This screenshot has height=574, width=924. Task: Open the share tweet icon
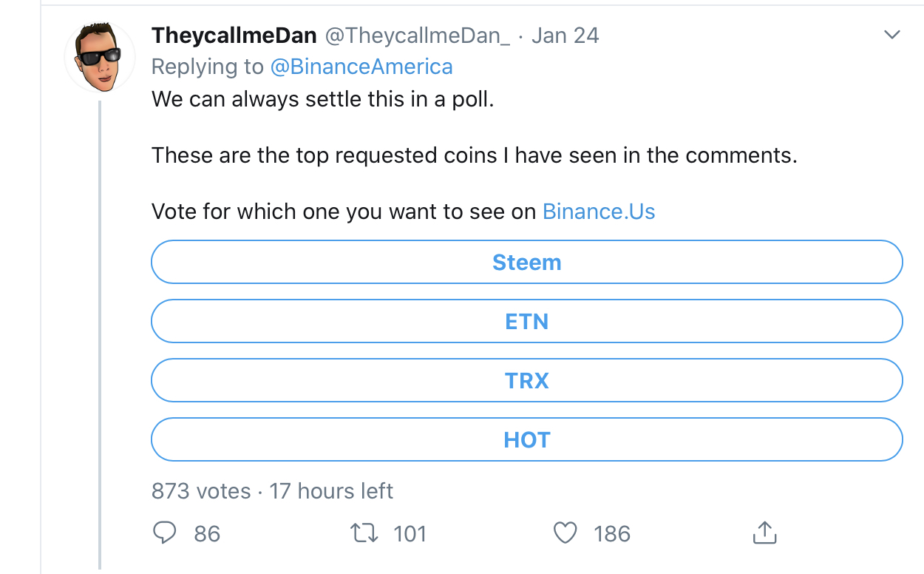pyautogui.click(x=764, y=533)
